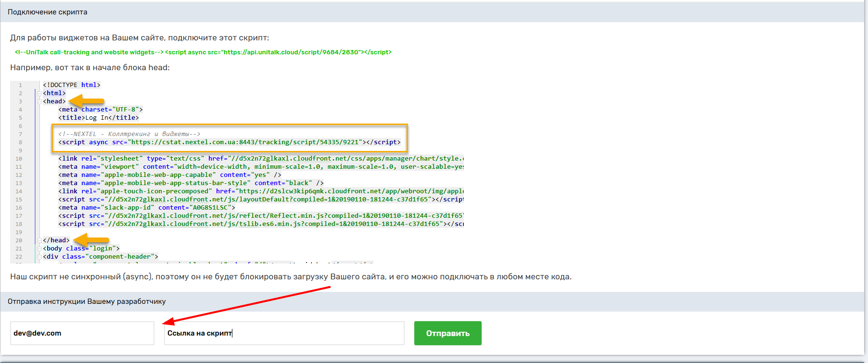The width and height of the screenshot is (868, 363).
Task: Click Отправка инструкции Вашему разработчику header
Action: click(x=87, y=301)
